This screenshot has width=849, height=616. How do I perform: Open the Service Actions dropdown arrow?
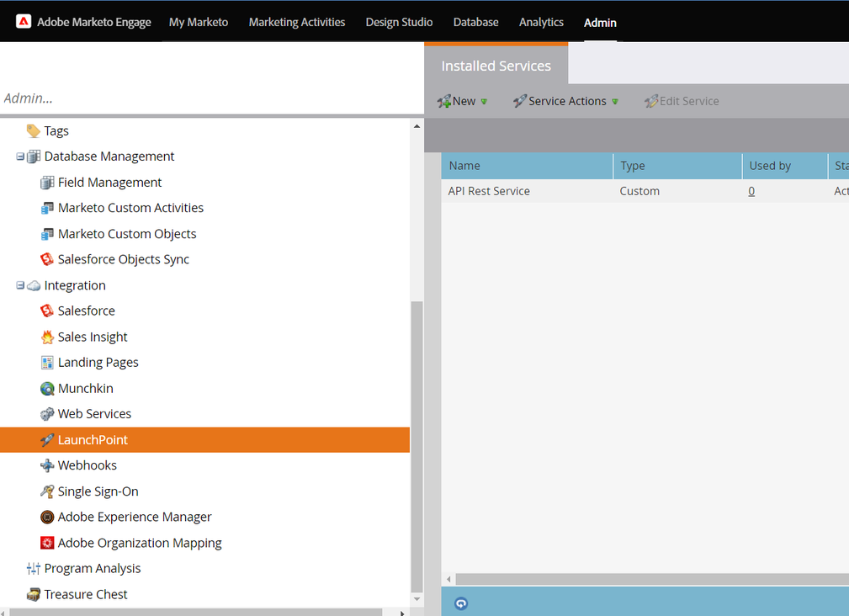click(615, 102)
